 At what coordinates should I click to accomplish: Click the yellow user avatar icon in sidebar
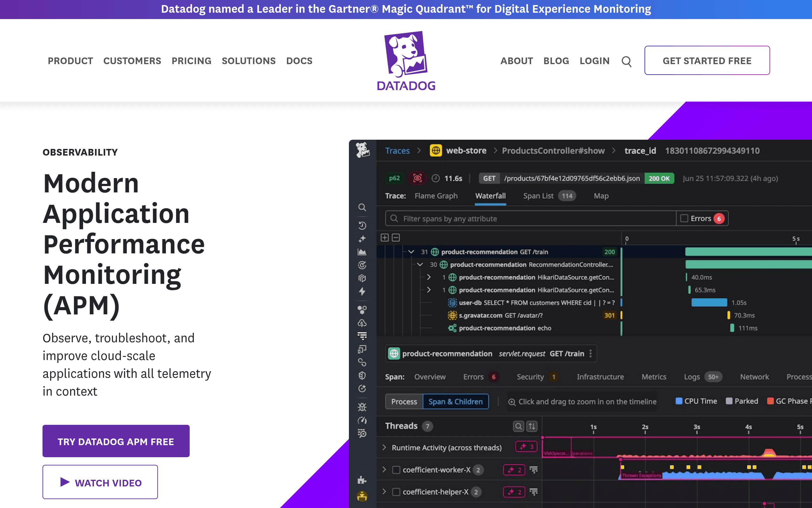tap(362, 496)
